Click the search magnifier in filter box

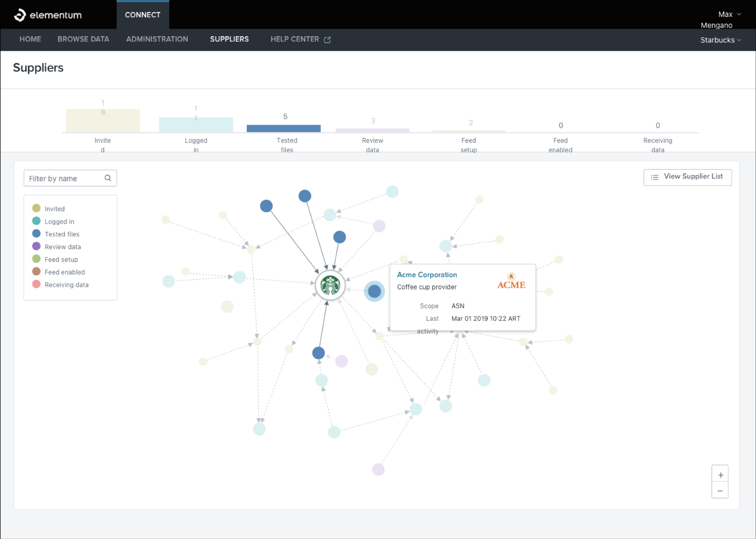point(108,178)
